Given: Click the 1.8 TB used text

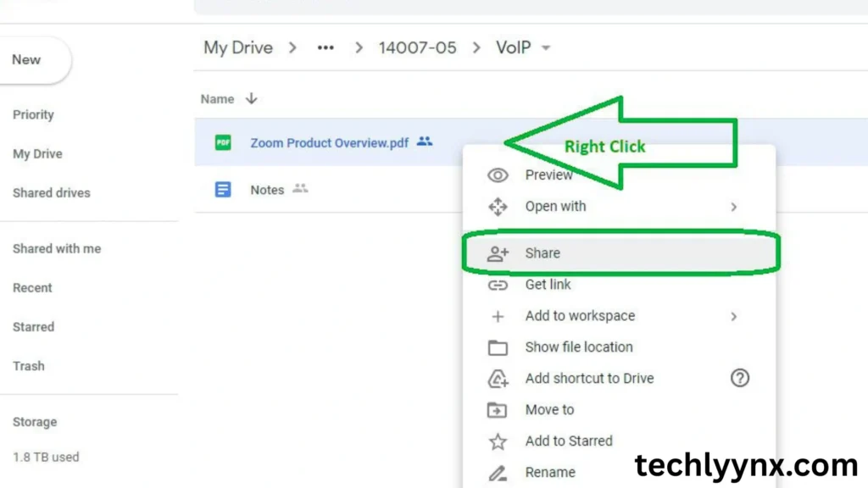Looking at the screenshot, I should 46,457.
